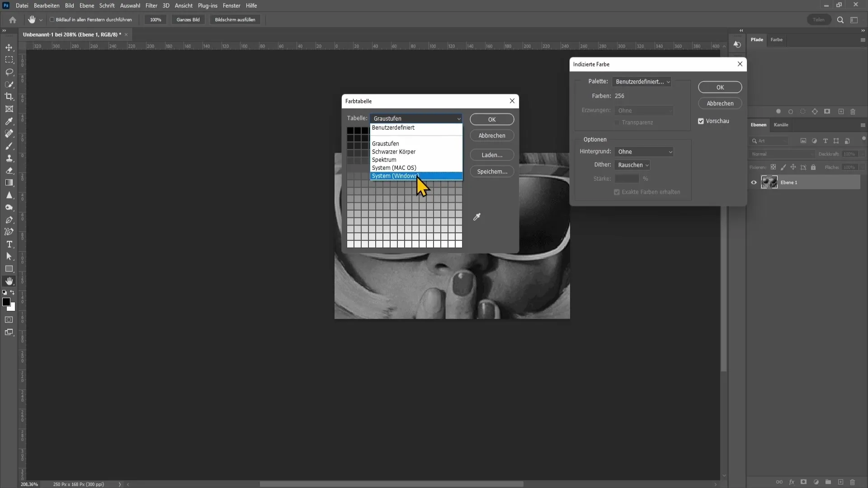Hide Ebene 1 layer visibility

(754, 183)
